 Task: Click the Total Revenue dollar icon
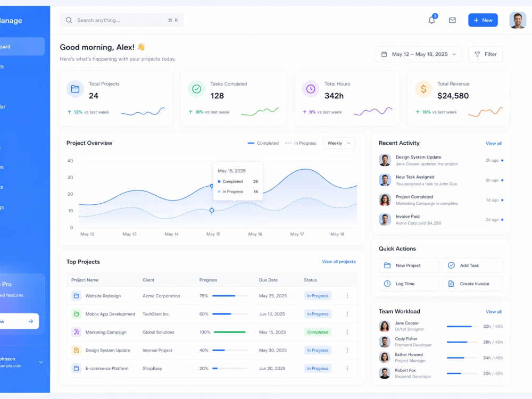coord(423,89)
